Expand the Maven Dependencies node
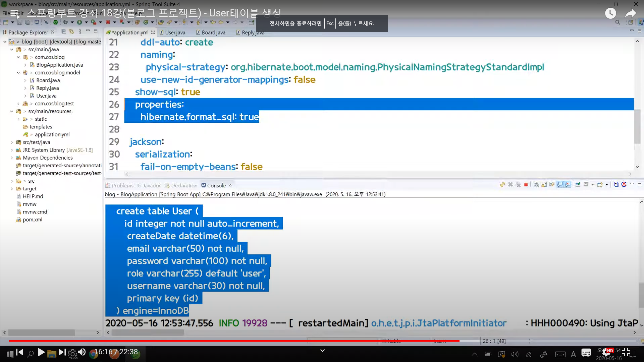 point(12,158)
